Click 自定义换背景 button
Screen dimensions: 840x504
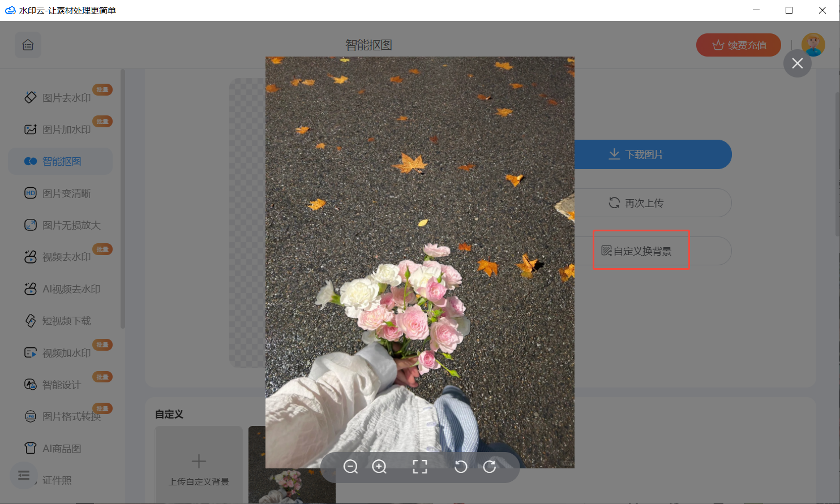point(642,251)
